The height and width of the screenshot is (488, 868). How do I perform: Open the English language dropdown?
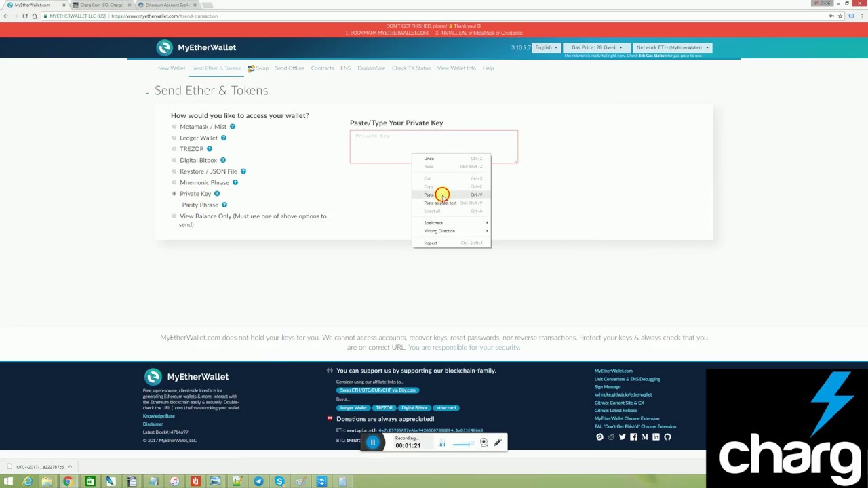pos(546,47)
